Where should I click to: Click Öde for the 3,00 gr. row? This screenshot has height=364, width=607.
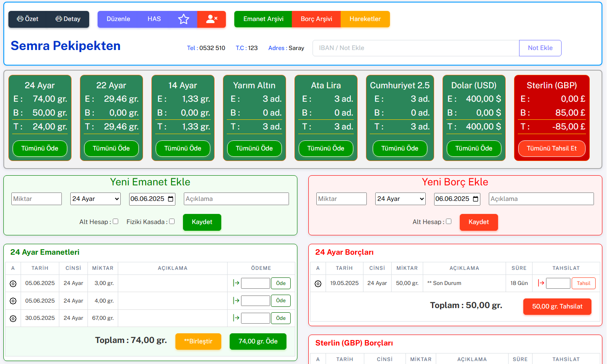[281, 283]
